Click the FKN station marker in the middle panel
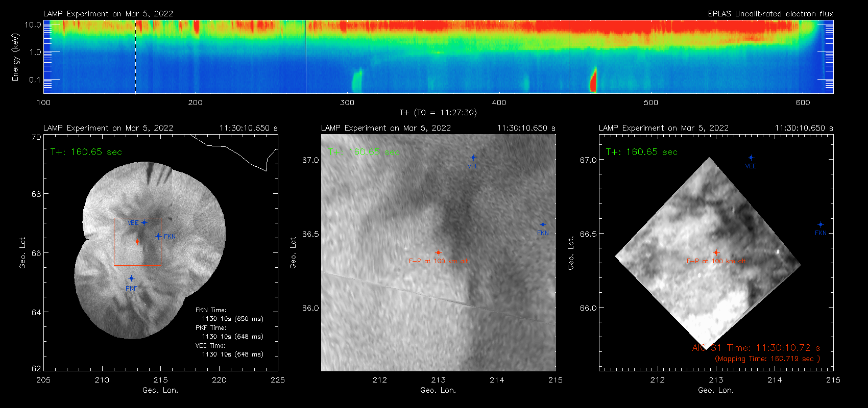The image size is (868, 408). tap(543, 225)
